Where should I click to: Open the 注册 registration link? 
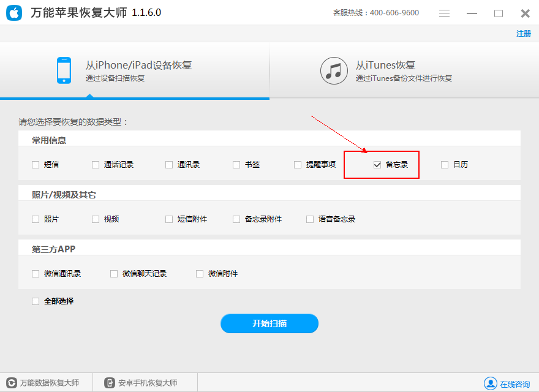(x=524, y=33)
